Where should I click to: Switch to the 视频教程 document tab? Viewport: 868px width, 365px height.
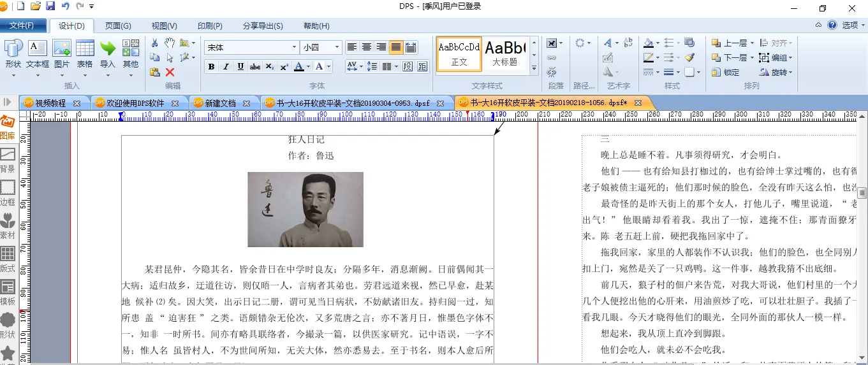click(50, 103)
